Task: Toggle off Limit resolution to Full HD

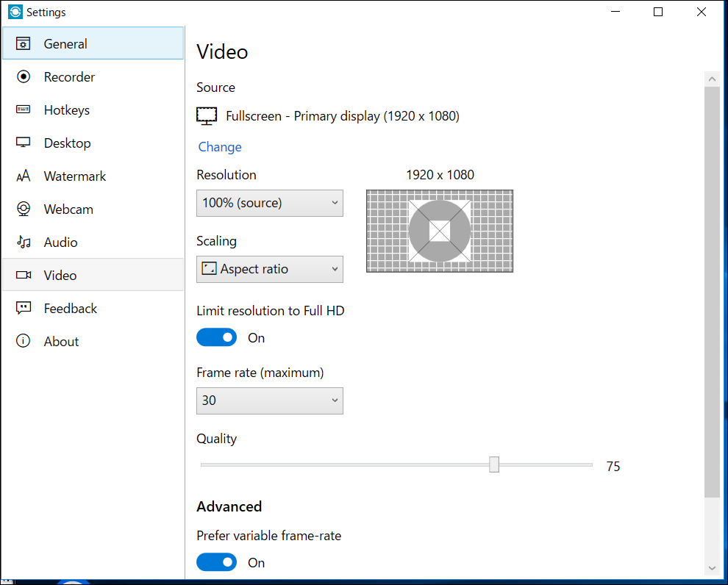Action: click(x=216, y=337)
